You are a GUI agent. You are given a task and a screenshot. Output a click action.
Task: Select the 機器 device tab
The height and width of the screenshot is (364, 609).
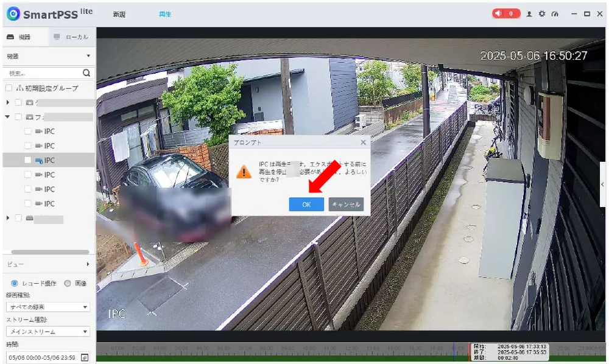pyautogui.click(x=25, y=37)
